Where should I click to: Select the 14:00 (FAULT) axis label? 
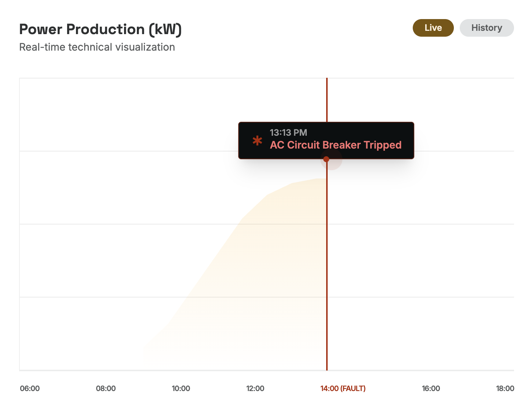(343, 388)
